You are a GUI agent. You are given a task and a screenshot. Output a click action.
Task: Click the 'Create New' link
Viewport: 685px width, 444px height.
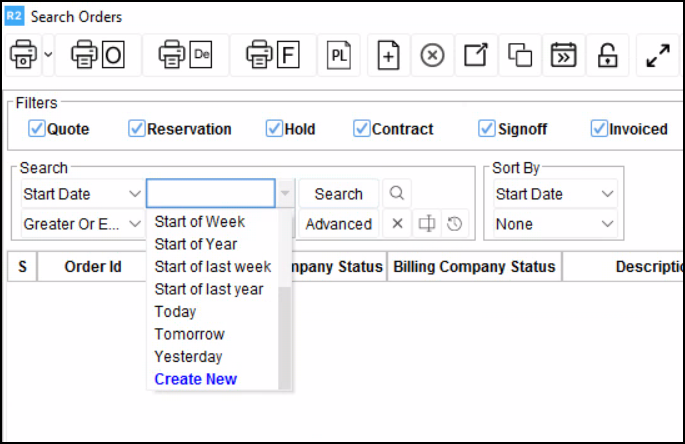(195, 380)
